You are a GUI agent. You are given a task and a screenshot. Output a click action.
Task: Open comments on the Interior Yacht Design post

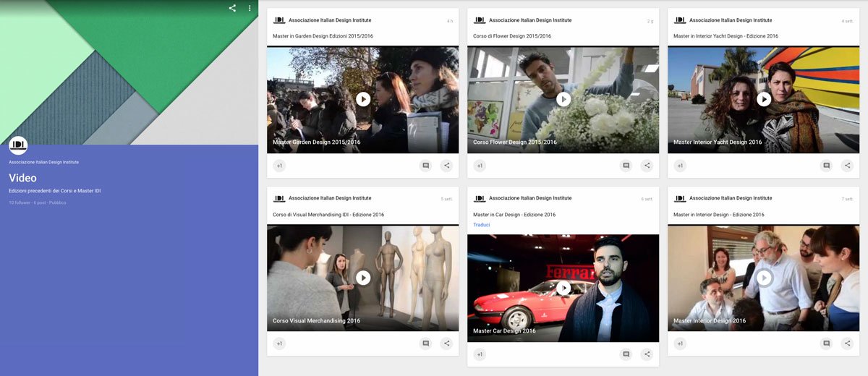826,166
